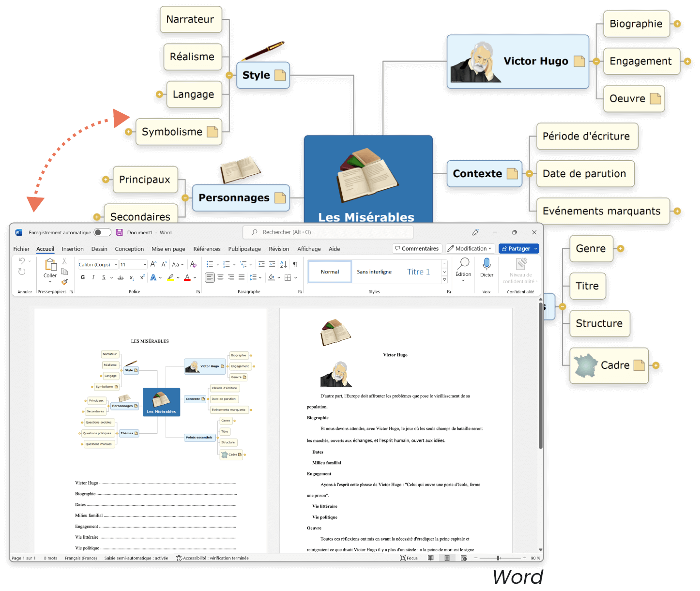700x591 pixels.
Task: Select the Format Painter brush icon
Action: point(64,282)
